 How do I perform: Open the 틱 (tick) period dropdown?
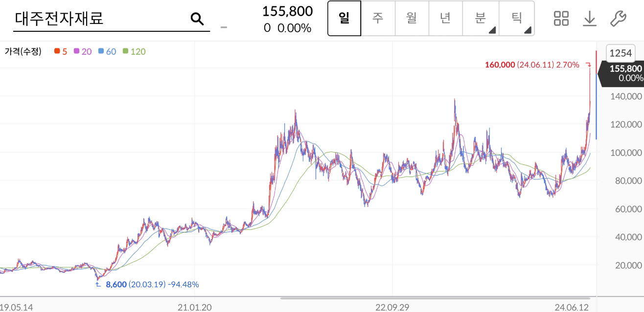[517, 19]
